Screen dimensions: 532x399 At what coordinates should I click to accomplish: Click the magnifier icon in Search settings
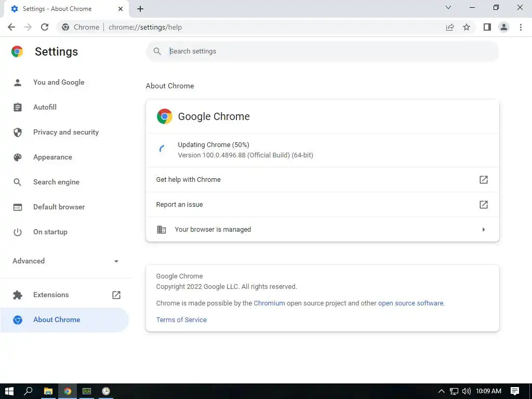157,51
